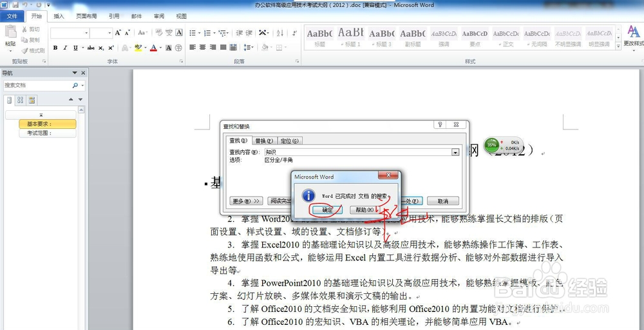Click the Center alignment icon
This screenshot has width=644, height=330.
pyautogui.click(x=202, y=47)
